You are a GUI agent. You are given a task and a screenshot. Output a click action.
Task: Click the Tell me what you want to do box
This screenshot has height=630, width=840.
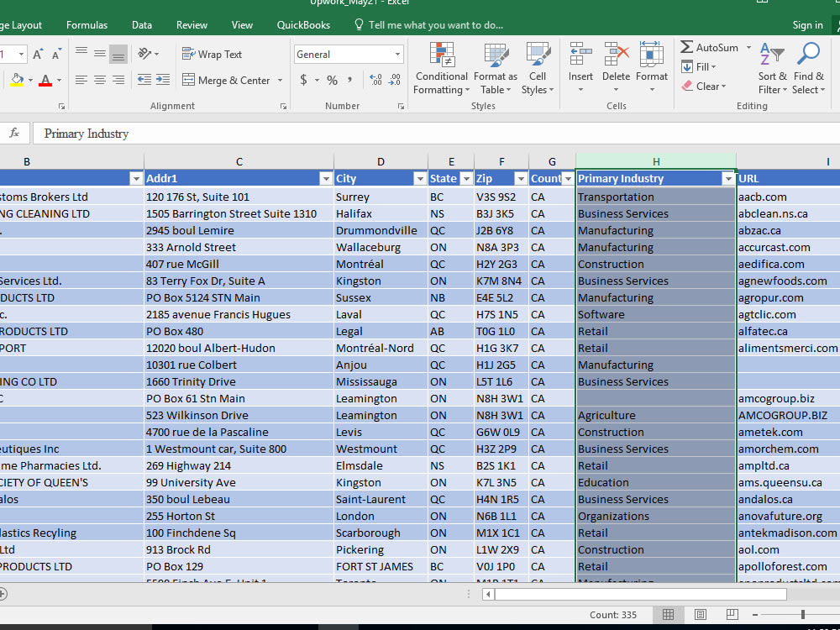coord(437,24)
